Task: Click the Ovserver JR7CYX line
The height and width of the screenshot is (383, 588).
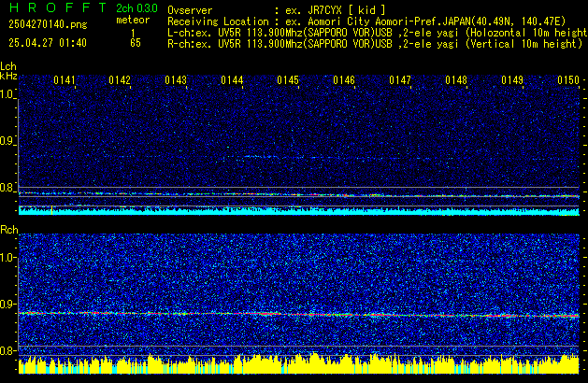Action: click(x=277, y=10)
